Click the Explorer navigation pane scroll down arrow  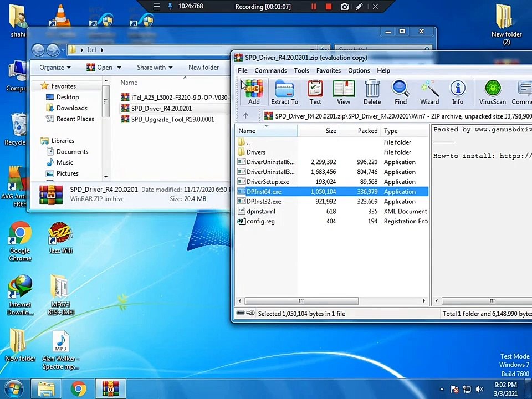tap(106, 177)
